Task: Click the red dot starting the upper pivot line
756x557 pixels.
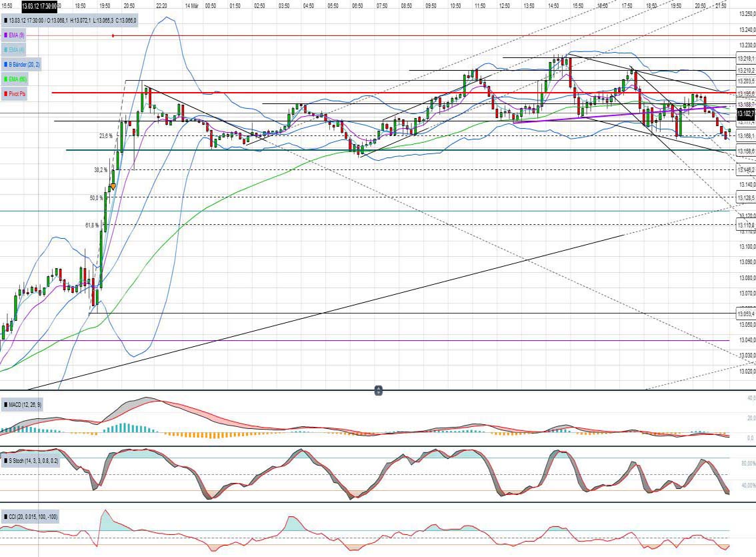Action: pos(113,35)
